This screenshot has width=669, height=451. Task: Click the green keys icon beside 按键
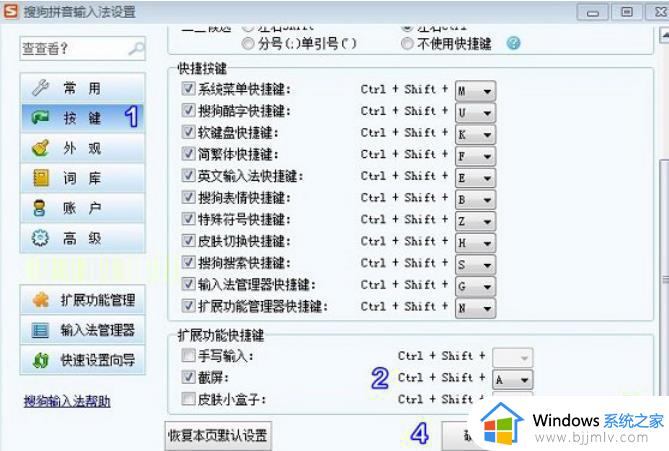point(41,117)
